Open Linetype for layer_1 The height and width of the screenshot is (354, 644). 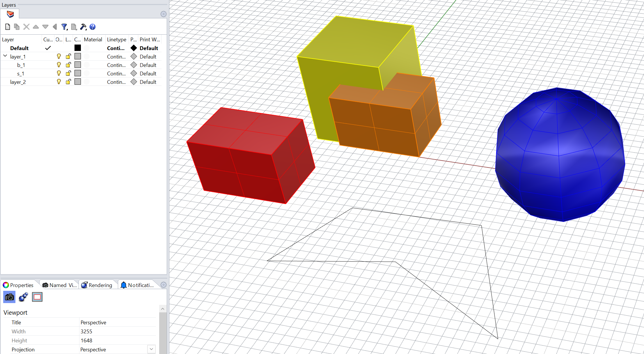[116, 57]
